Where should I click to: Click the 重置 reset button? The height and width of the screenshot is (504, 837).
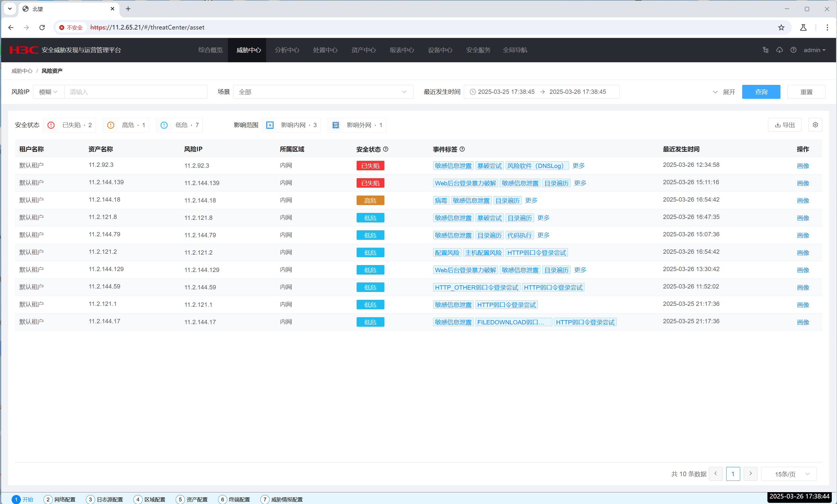tap(806, 92)
